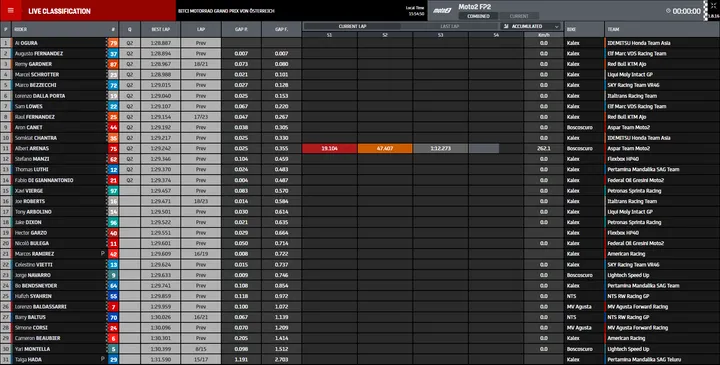Sort by the BEST LAP column header

click(x=161, y=29)
